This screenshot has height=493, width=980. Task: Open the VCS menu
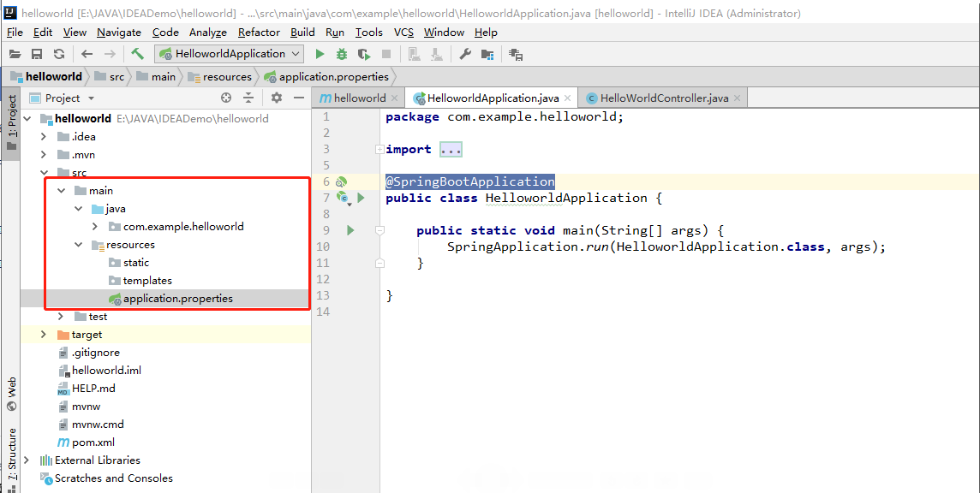(x=403, y=33)
